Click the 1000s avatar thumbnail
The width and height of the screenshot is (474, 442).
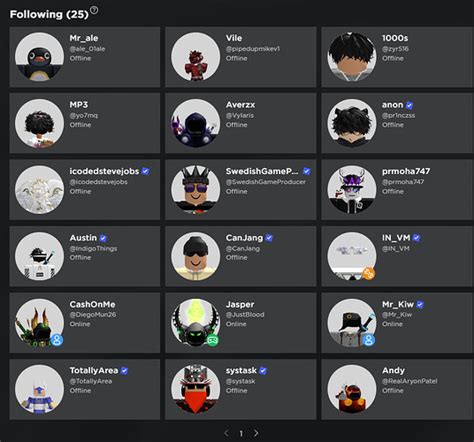point(352,56)
